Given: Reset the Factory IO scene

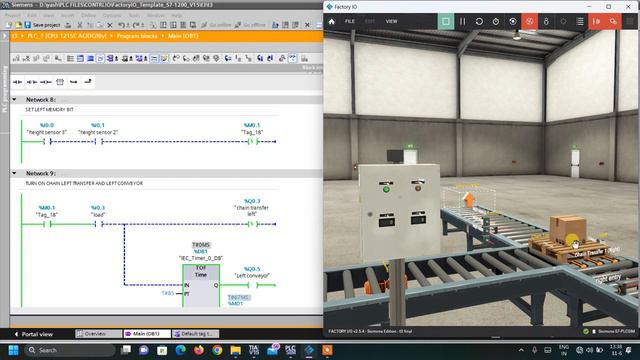Looking at the screenshot, I should 479,21.
